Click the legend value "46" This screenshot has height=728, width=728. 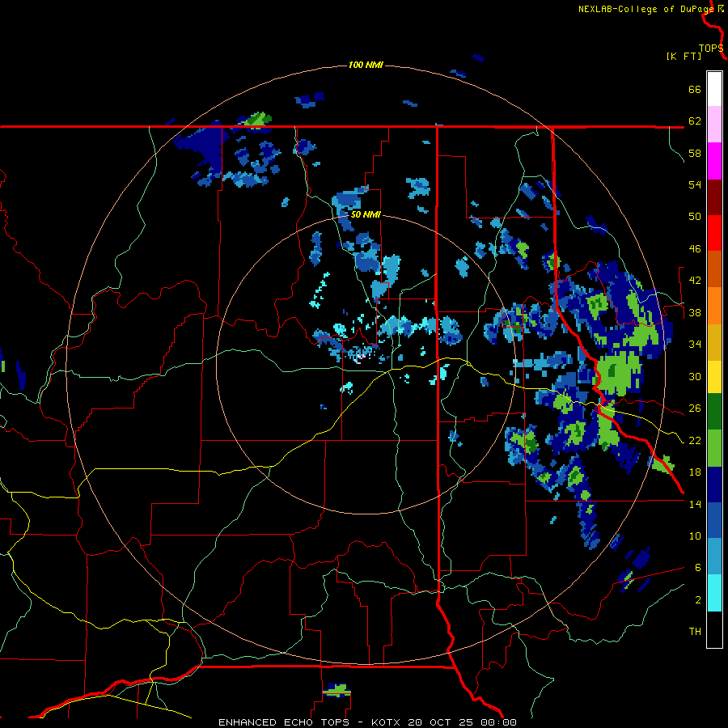695,248
